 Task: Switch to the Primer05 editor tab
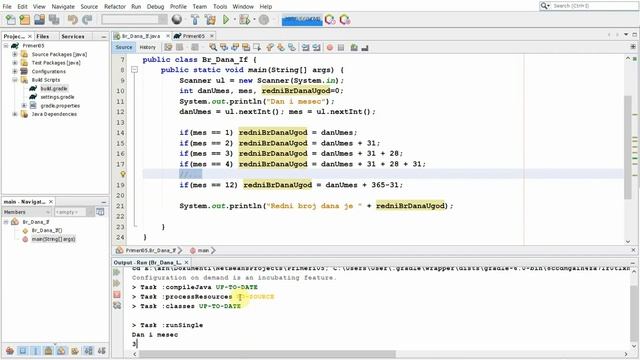193,36
